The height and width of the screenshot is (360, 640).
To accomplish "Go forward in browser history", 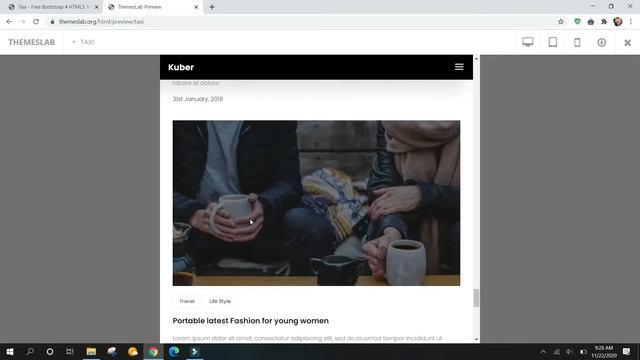I will pos(22,22).
